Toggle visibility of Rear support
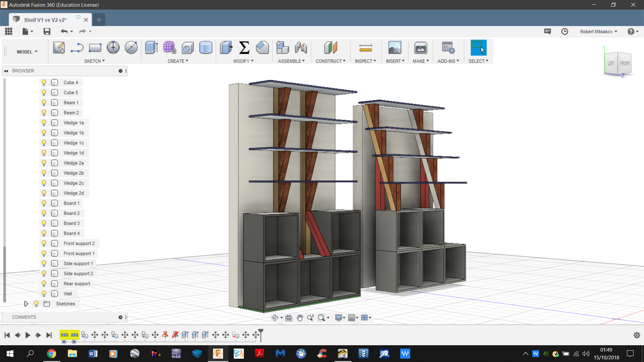This screenshot has width=644, height=362. (44, 284)
